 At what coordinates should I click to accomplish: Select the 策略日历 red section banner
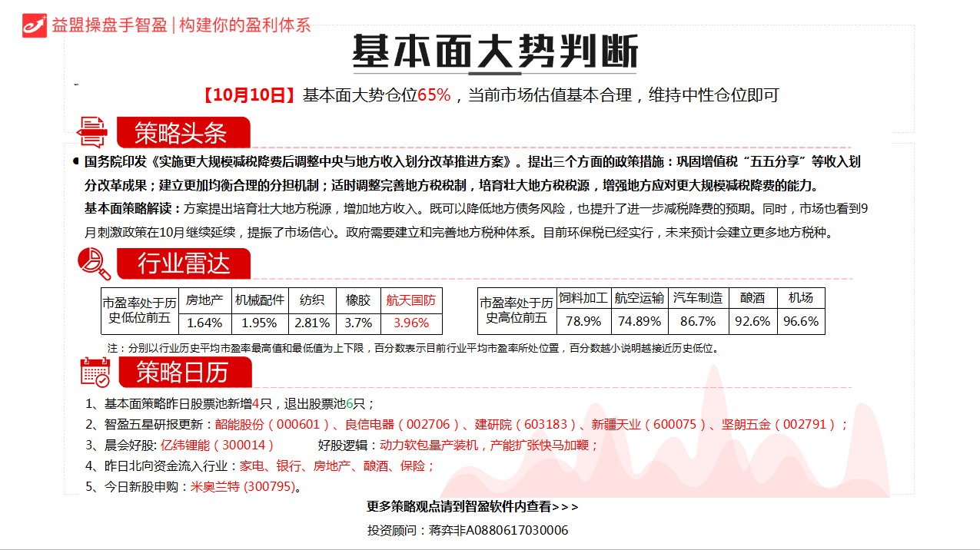(184, 373)
